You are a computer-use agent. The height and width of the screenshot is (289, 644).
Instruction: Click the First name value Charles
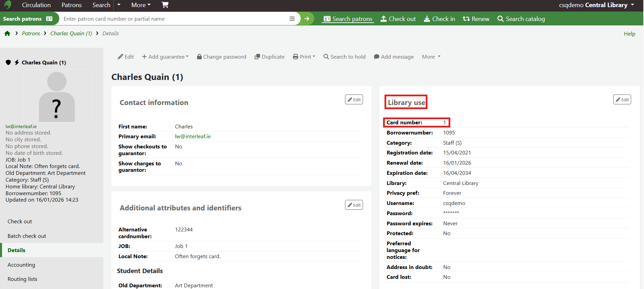pos(184,127)
